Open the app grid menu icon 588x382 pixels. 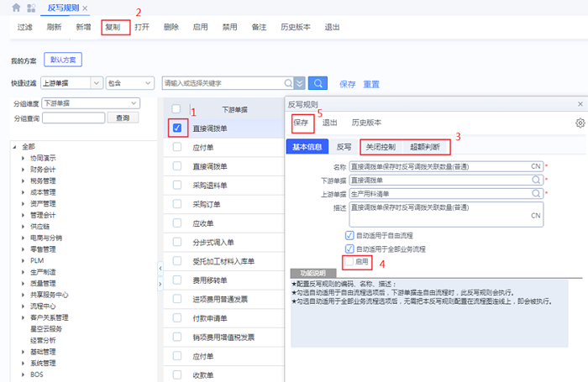[31, 8]
